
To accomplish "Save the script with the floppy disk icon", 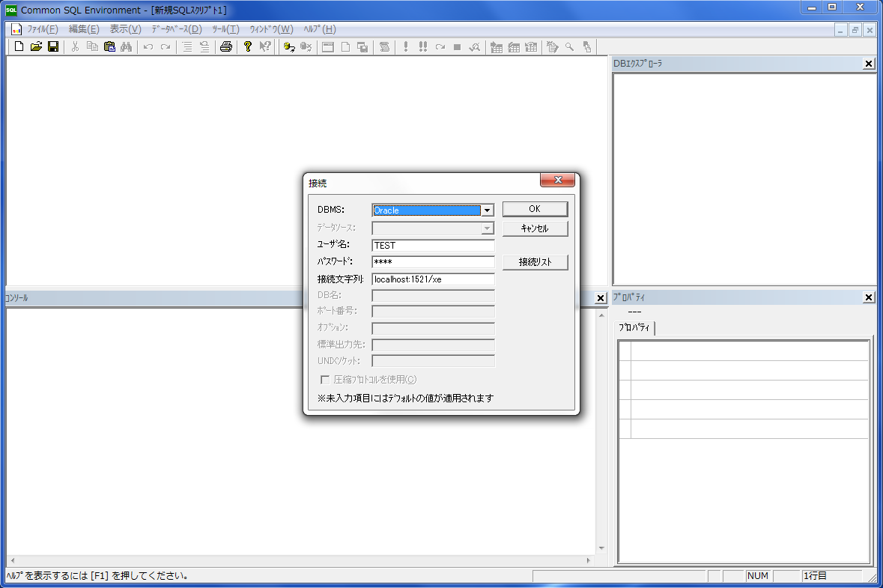I will (x=53, y=46).
